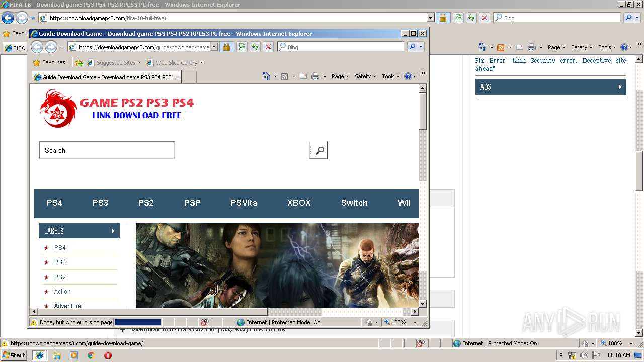The height and width of the screenshot is (362, 644).
Task: Open Safety menu in back window
Action: (582, 47)
